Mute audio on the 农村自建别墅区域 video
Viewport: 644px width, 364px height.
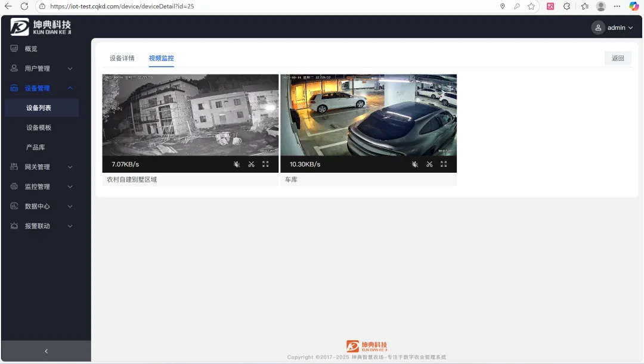[237, 164]
